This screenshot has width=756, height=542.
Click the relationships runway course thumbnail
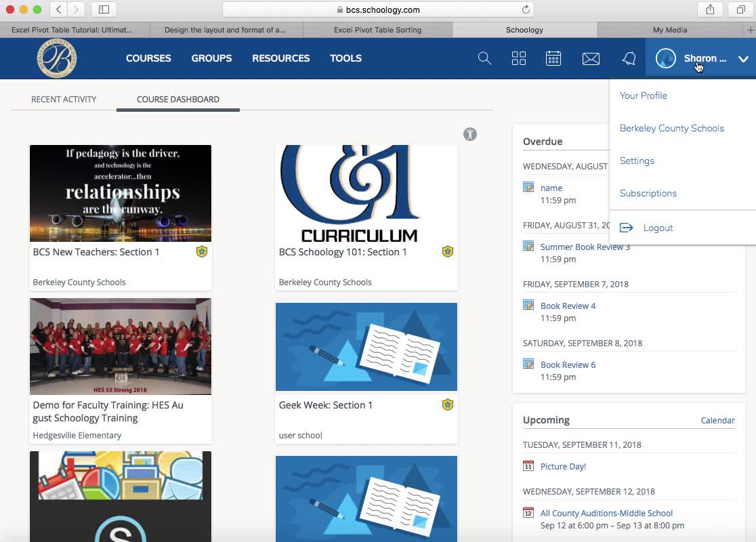coord(121,193)
